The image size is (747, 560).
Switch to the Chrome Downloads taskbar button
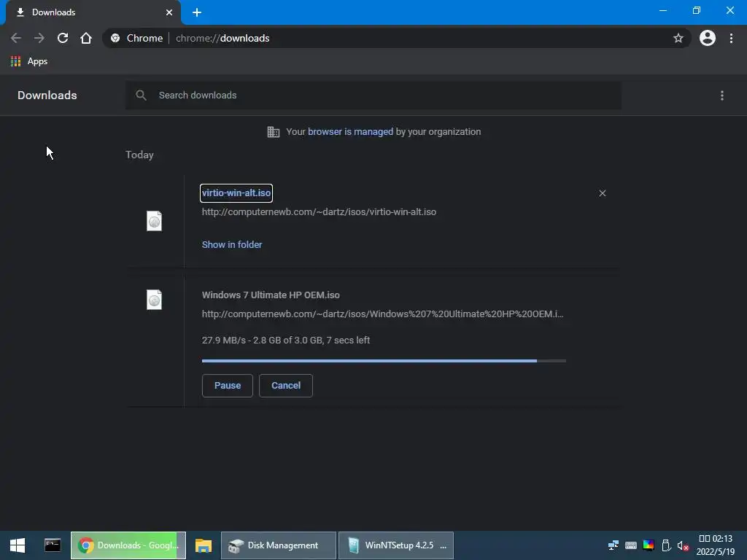[x=128, y=545]
